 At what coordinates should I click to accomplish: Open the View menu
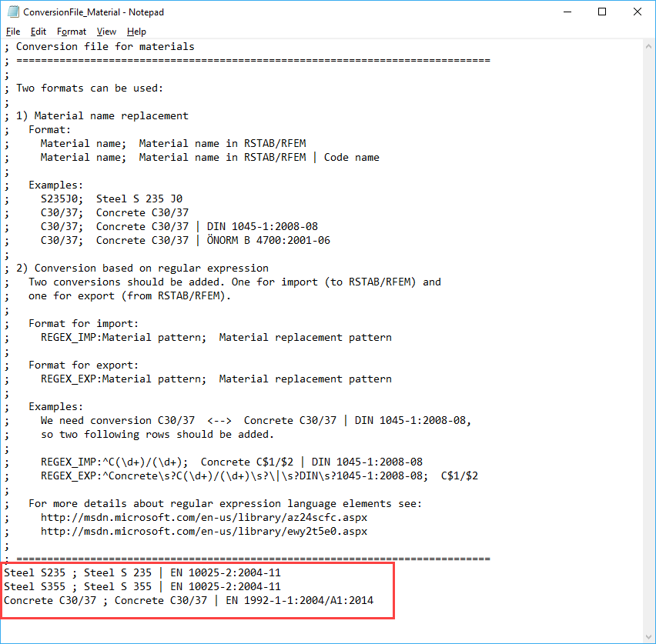tap(106, 32)
